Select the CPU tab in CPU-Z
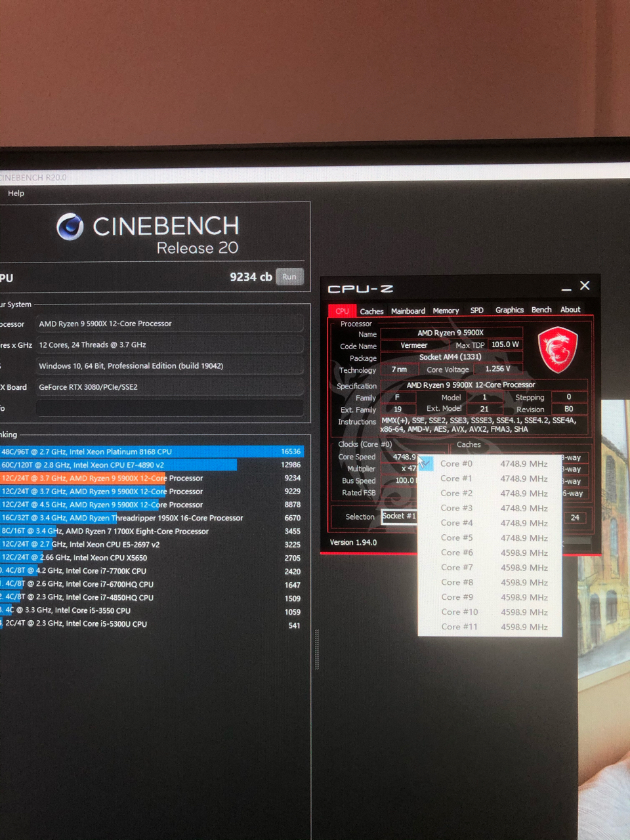Screen dimensions: 630x840 pyautogui.click(x=341, y=310)
